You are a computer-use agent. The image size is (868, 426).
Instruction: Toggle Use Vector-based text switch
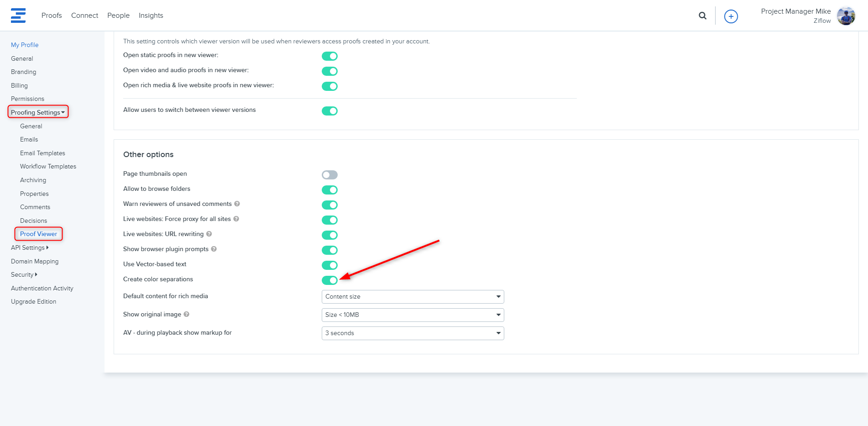[329, 265]
